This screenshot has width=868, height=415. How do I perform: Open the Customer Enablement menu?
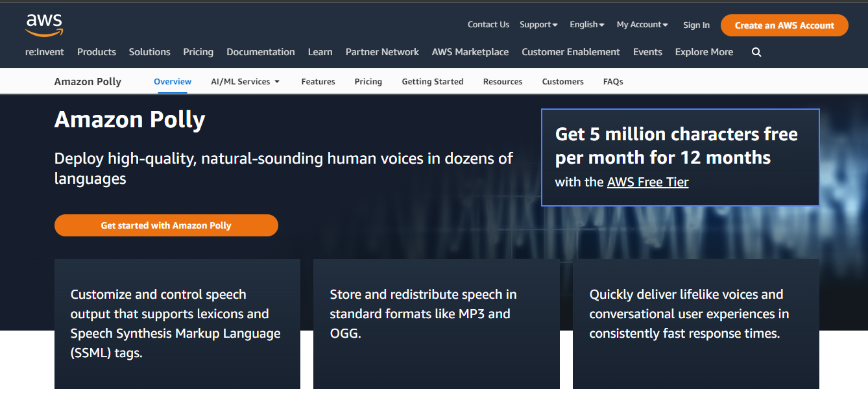(571, 52)
